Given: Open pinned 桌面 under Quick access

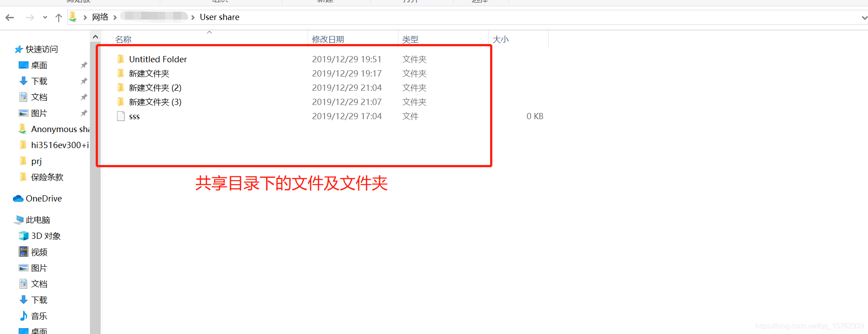Looking at the screenshot, I should pyautogui.click(x=39, y=65).
